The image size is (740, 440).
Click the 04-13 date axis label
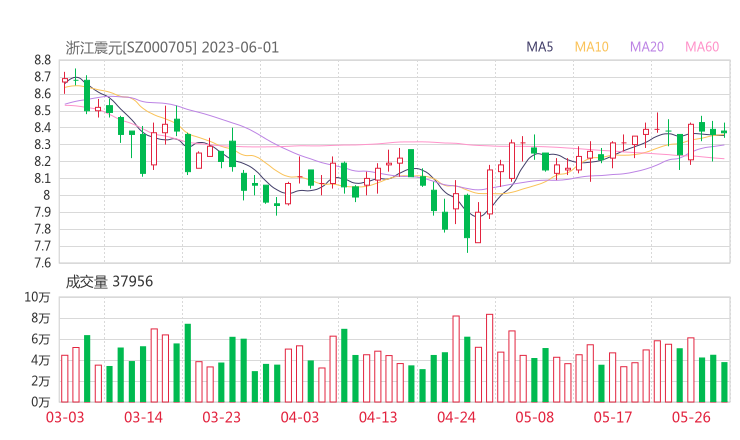(x=378, y=417)
